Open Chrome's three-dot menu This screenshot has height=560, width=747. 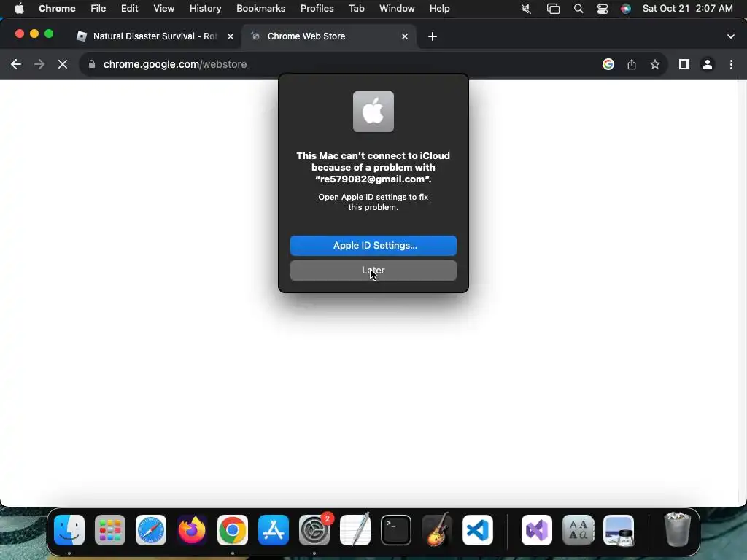click(x=731, y=64)
